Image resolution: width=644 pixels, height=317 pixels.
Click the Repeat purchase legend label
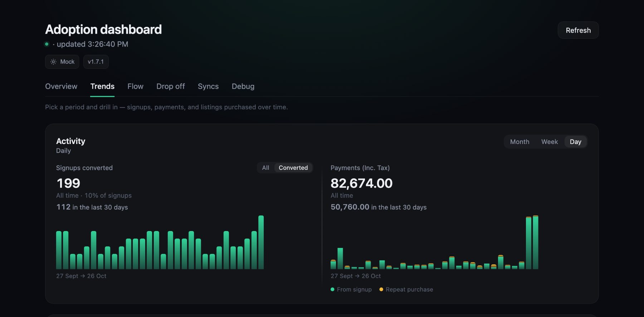click(409, 289)
